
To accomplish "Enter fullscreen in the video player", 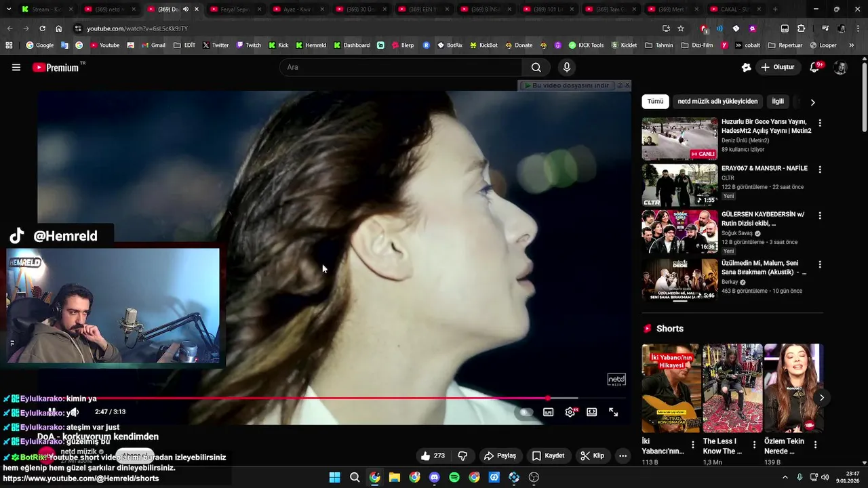I will click(613, 412).
